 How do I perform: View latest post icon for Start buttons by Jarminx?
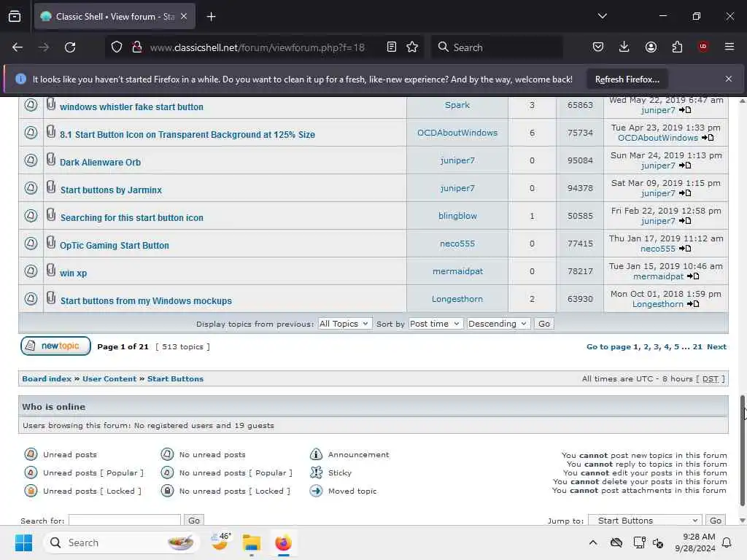pos(685,192)
